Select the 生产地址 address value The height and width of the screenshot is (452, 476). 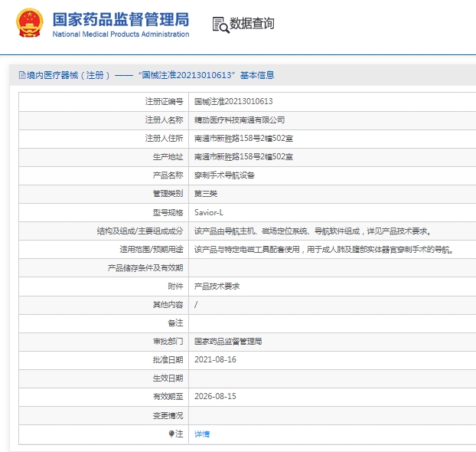click(243, 157)
